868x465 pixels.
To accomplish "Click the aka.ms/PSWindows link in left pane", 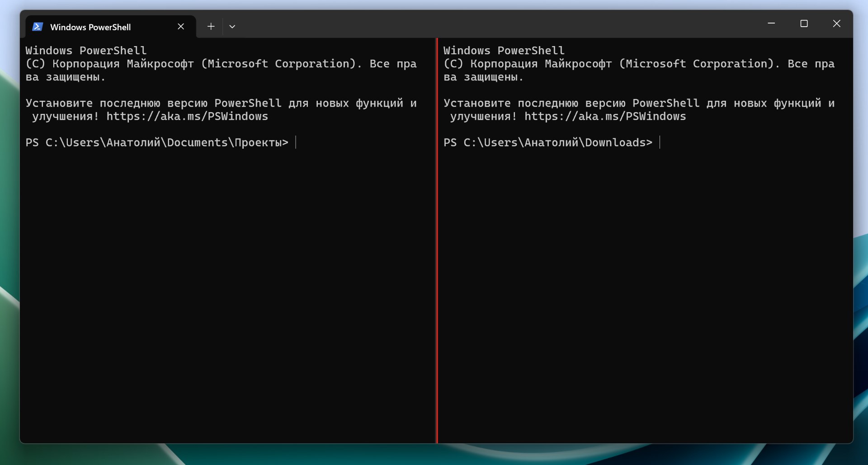I will pos(187,117).
